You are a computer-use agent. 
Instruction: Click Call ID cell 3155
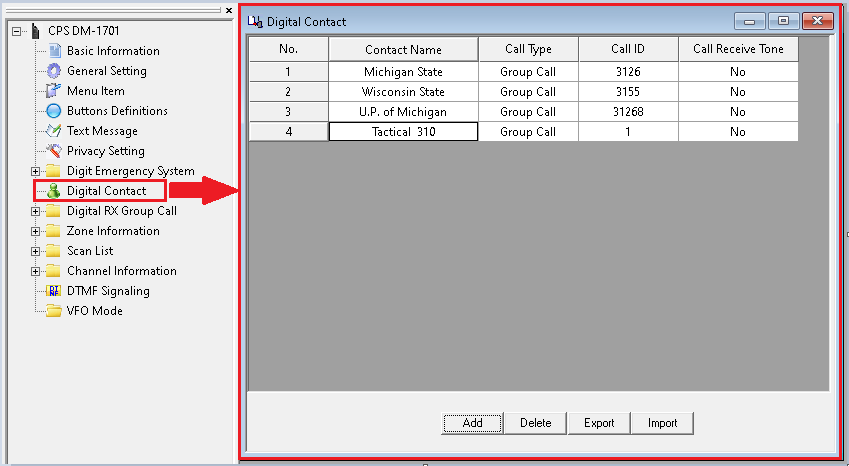628,92
